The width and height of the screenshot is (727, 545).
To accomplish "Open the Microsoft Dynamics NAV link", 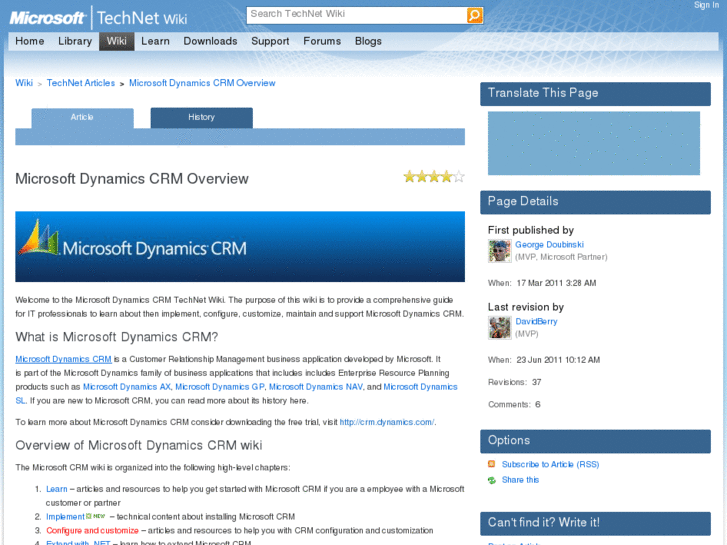I will point(316,387).
